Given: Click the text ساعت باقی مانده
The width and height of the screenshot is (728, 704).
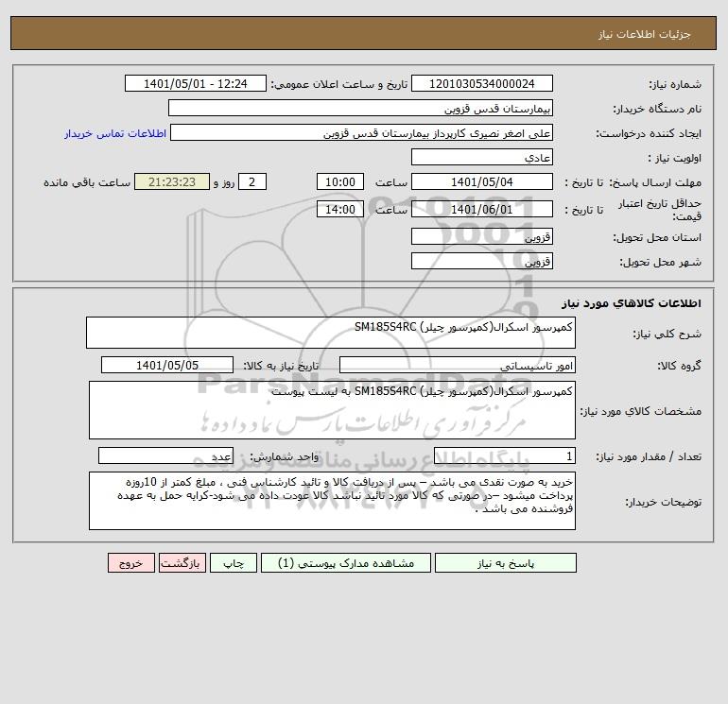Looking at the screenshot, I should coord(87,182).
